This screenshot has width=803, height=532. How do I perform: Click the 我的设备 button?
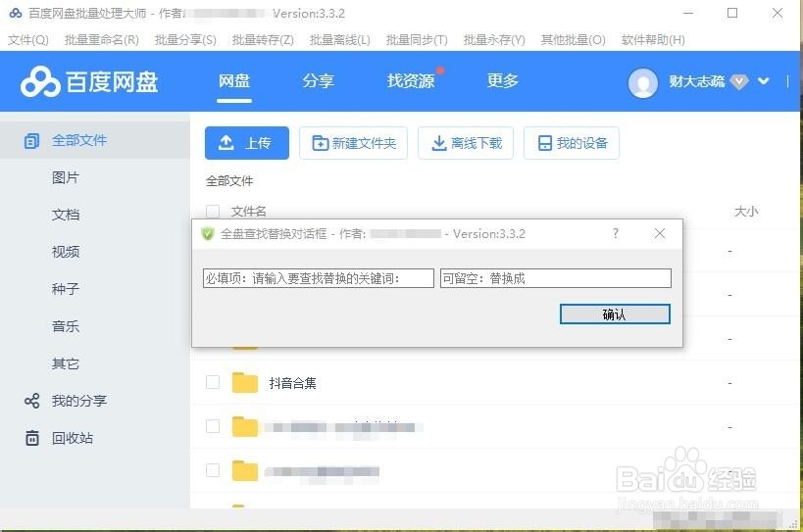(572, 143)
